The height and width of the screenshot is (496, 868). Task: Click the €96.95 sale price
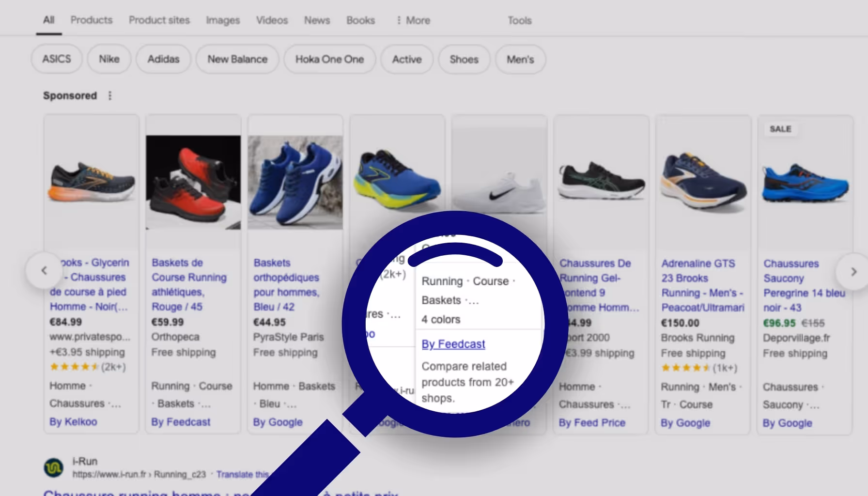tap(779, 323)
